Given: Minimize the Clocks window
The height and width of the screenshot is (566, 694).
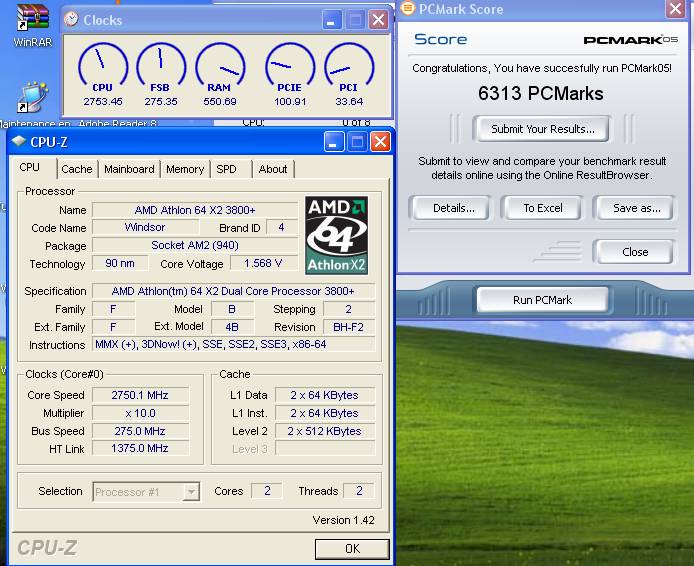Looking at the screenshot, I should 332,20.
